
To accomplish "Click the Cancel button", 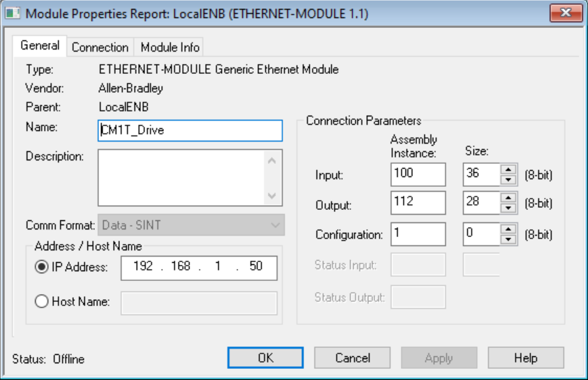I will (x=352, y=358).
